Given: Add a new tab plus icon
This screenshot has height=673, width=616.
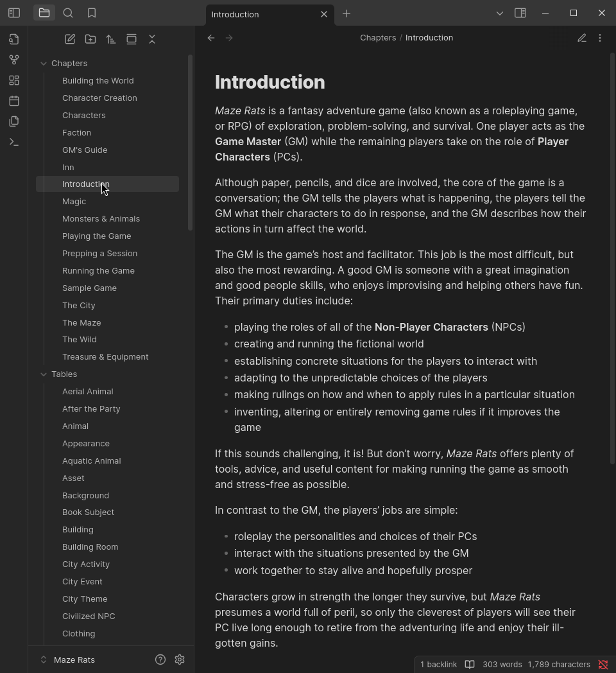Looking at the screenshot, I should point(346,13).
